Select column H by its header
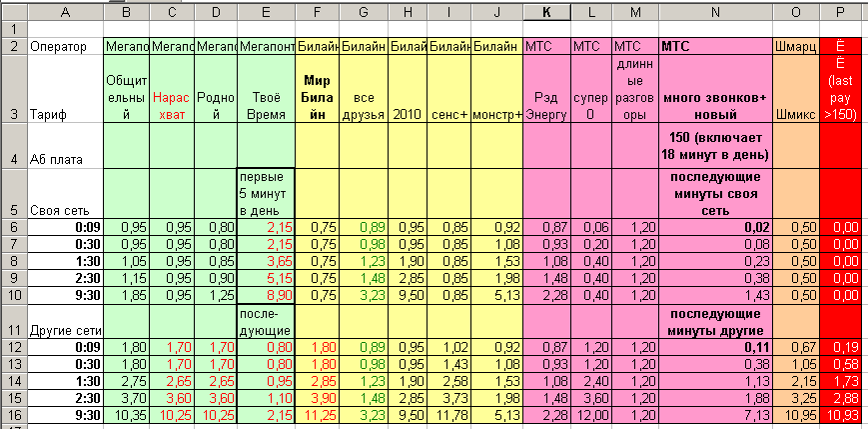This screenshot has width=868, height=429. tap(407, 13)
